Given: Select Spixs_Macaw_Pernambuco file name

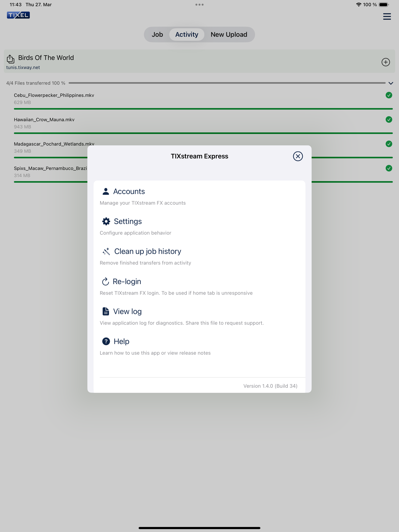Looking at the screenshot, I should point(50,168).
